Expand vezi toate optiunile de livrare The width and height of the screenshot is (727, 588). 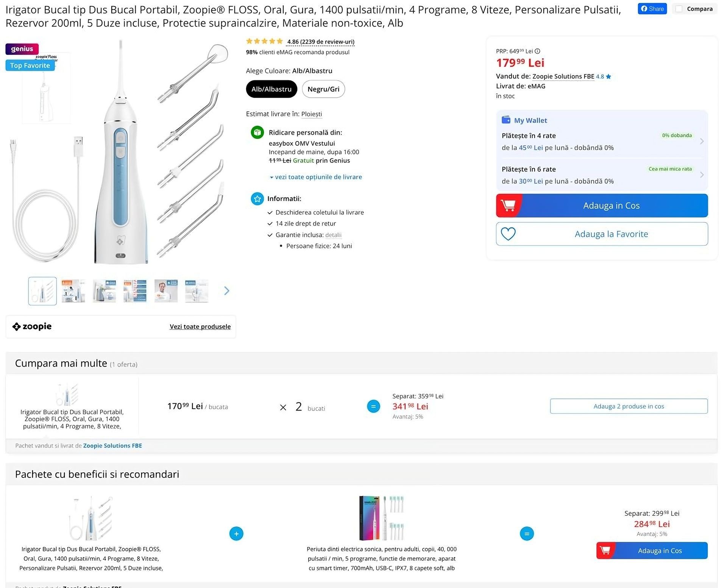(316, 177)
